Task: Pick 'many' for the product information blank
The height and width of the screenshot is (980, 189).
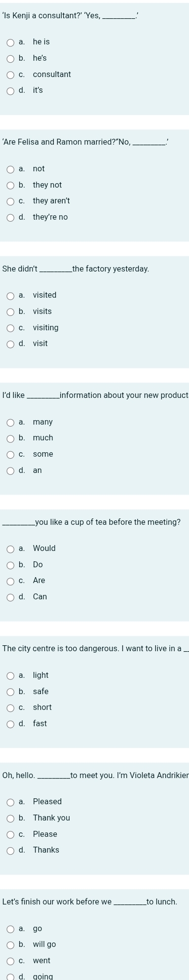Action: (x=11, y=422)
